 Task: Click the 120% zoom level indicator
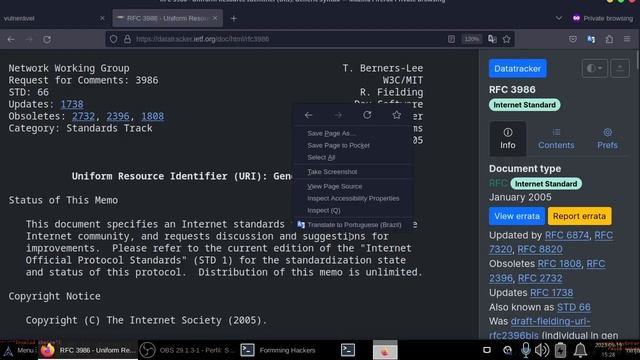[x=471, y=39]
